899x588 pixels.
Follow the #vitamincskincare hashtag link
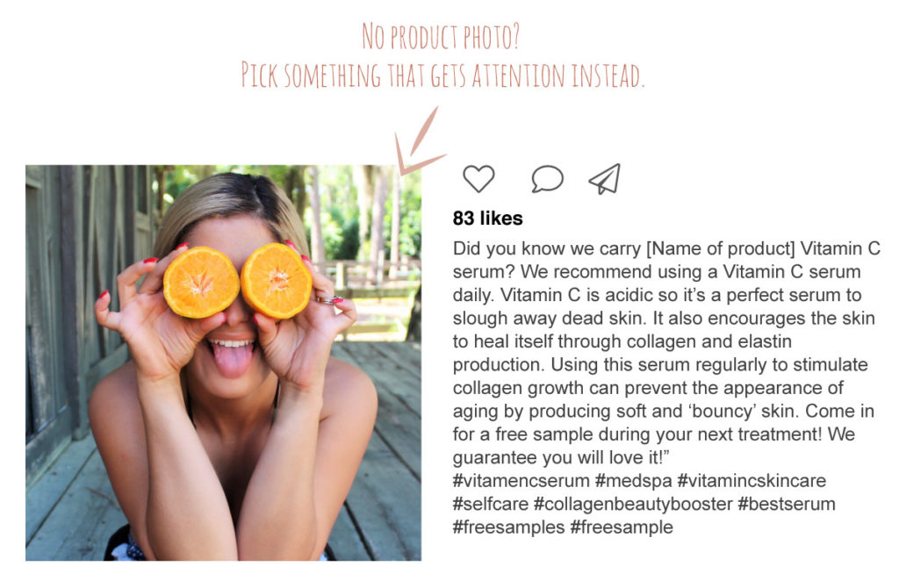pyautogui.click(x=752, y=480)
